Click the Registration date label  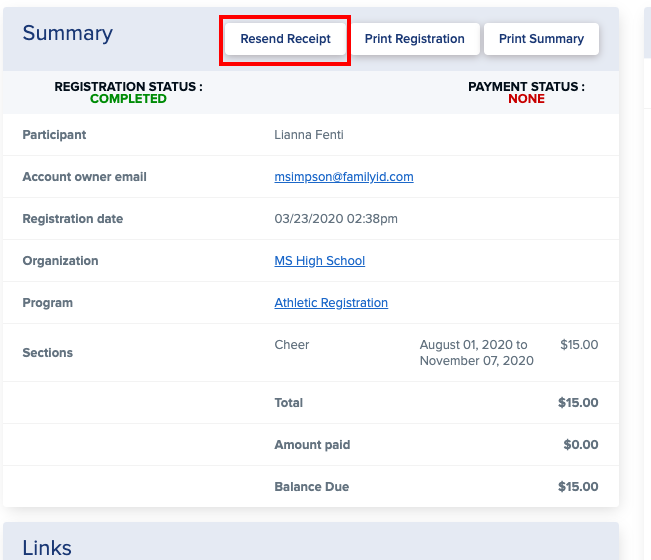pos(73,219)
